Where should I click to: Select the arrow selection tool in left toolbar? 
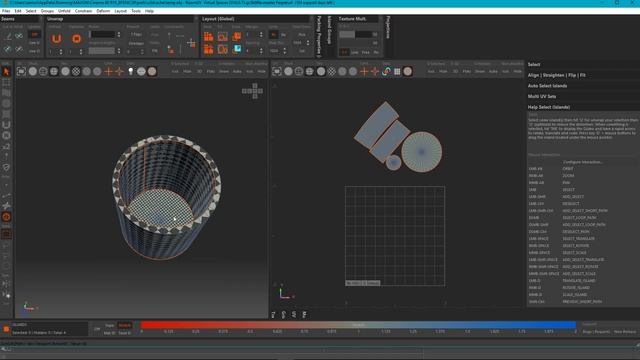pyautogui.click(x=6, y=72)
